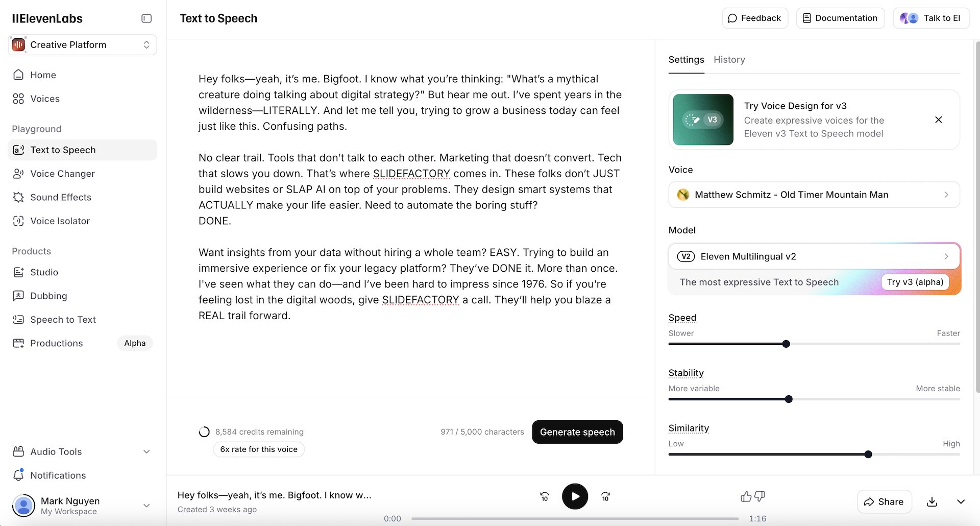Click the thumbs up icon
Screen dimensions: 980x526
(x=746, y=496)
